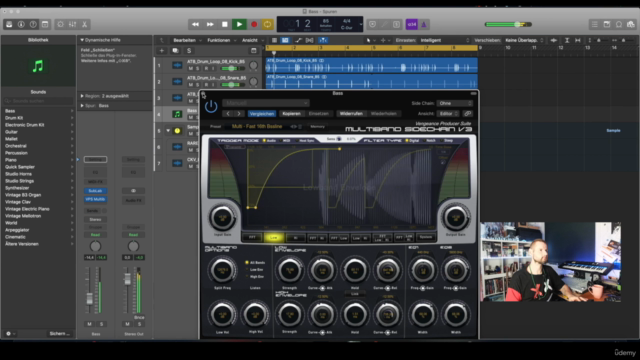Click the Stop transport button

tap(224, 24)
